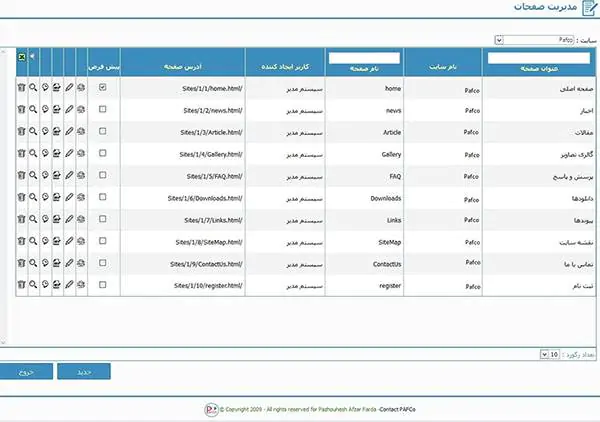Click the tray icon in the home row

(x=57, y=88)
